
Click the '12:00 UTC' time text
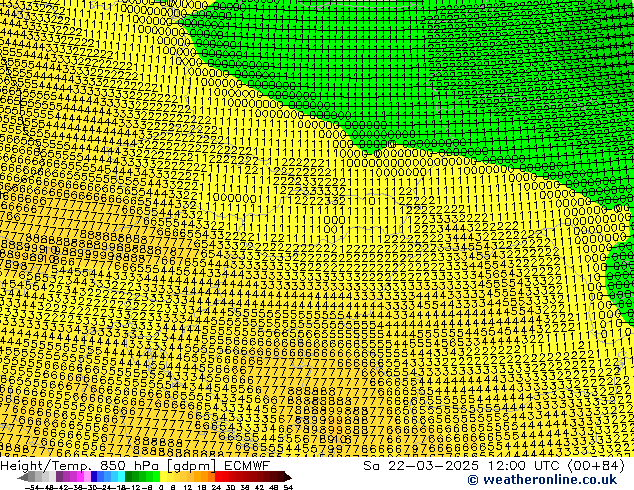(x=523, y=466)
